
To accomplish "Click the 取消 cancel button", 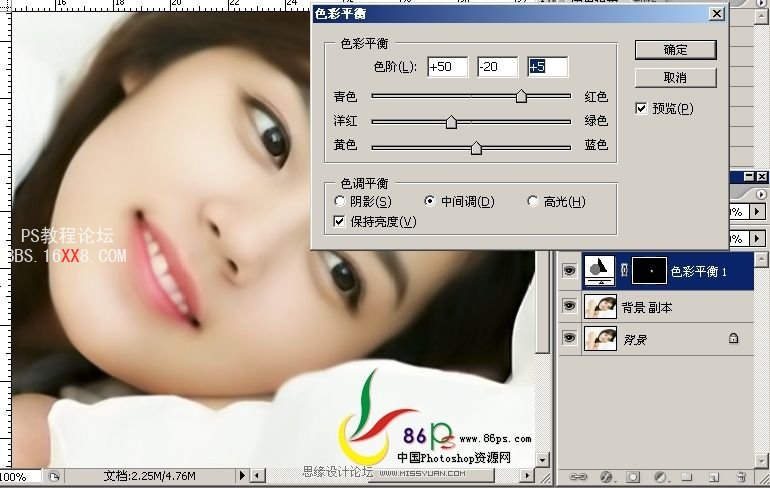I will (x=675, y=77).
